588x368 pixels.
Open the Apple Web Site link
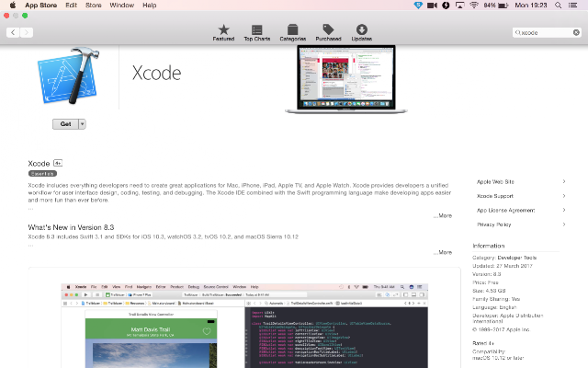click(x=495, y=182)
